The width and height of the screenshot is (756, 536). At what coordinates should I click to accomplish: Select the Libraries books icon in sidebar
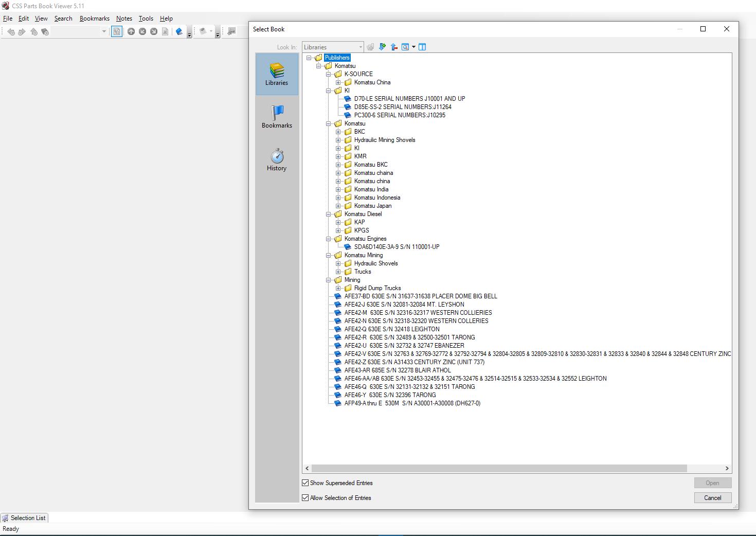(277, 74)
